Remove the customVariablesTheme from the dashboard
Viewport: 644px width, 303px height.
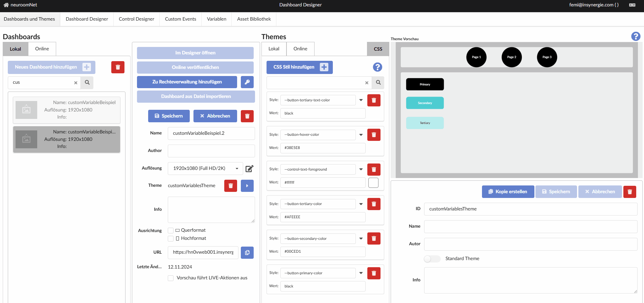(230, 186)
